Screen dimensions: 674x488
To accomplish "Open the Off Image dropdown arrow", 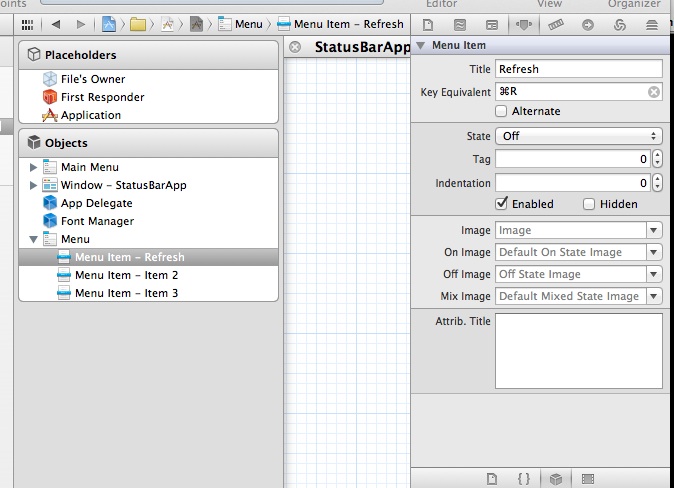I will click(x=654, y=274).
